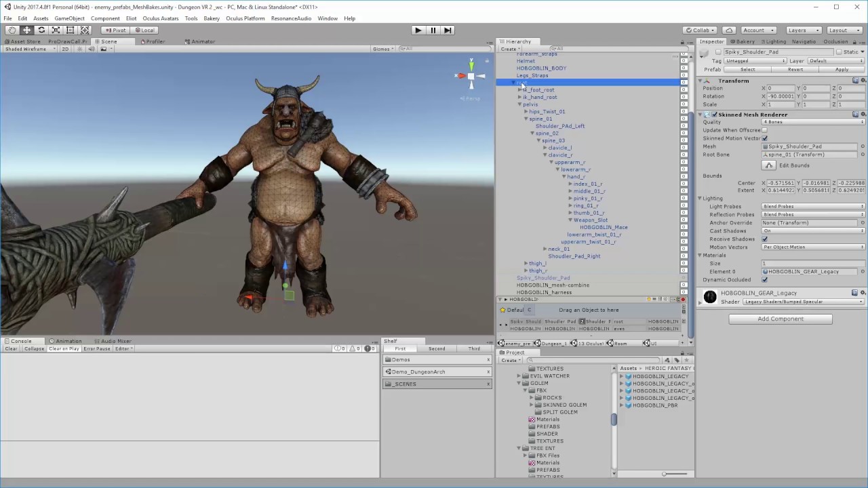Open Transform component settings gear
This screenshot has height=488, width=868.
pyautogui.click(x=863, y=81)
